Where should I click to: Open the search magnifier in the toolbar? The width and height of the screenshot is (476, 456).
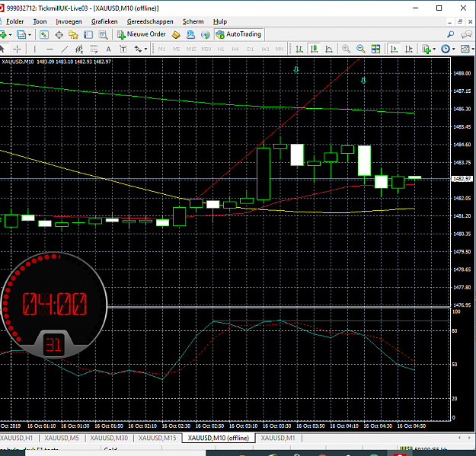451,34
